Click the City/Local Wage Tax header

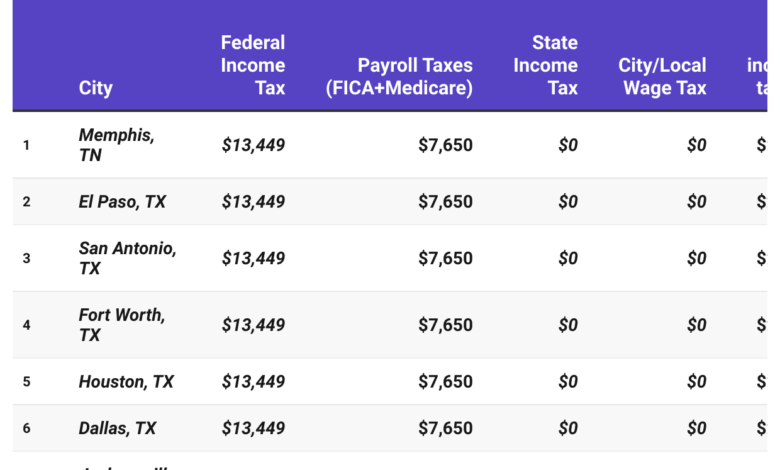click(662, 77)
